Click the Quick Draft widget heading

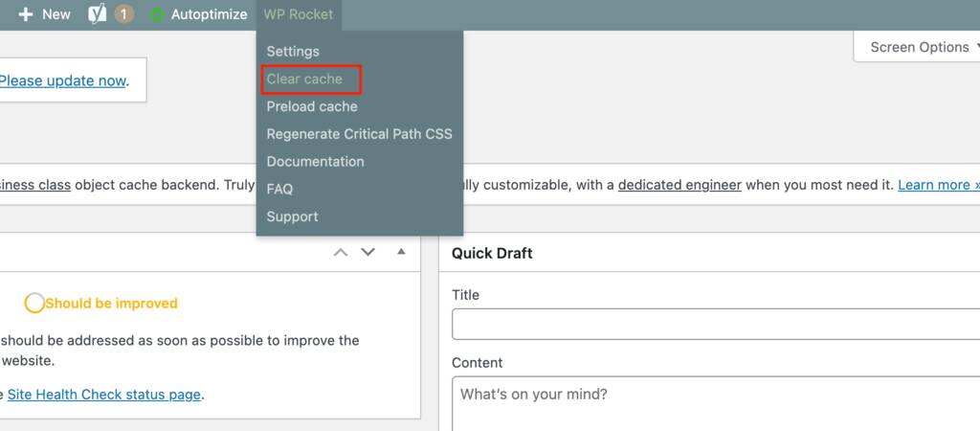click(492, 254)
